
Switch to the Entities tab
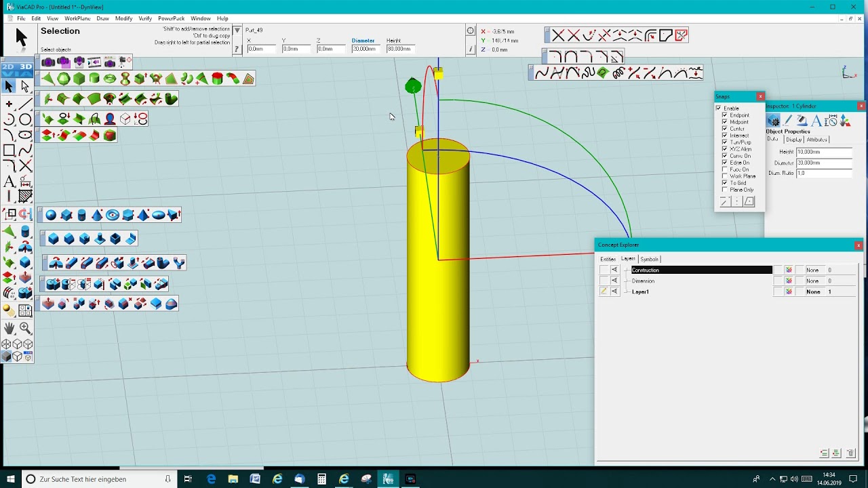click(x=608, y=259)
